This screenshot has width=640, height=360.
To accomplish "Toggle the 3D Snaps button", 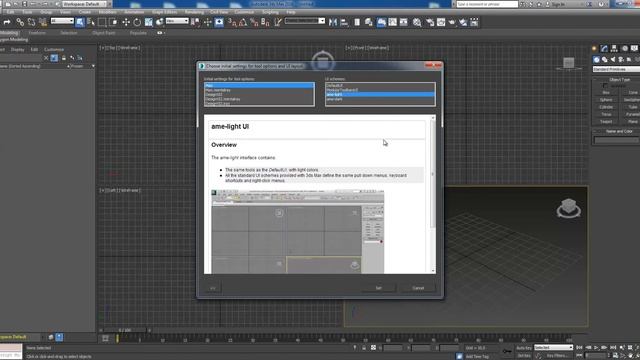I will pyautogui.click(x=232, y=22).
